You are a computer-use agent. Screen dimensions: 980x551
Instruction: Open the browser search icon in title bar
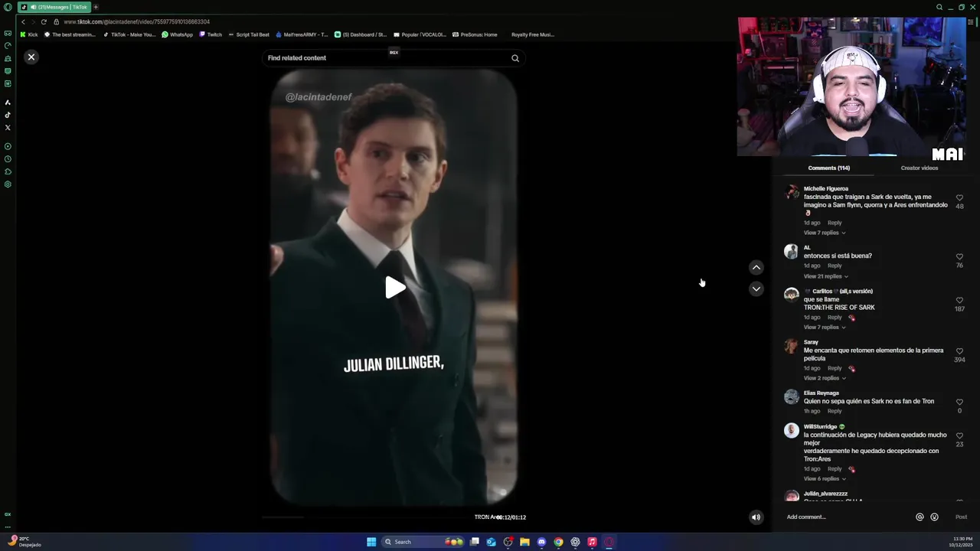[939, 7]
